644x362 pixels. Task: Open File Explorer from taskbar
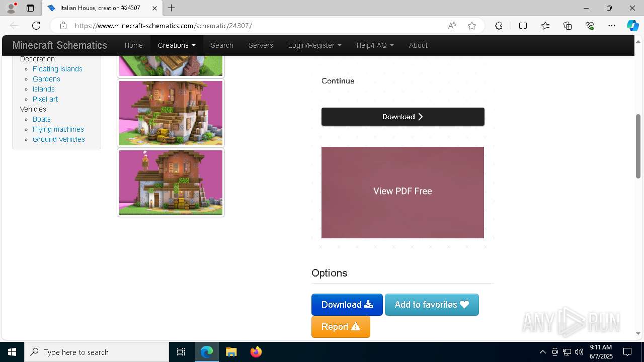(x=231, y=352)
